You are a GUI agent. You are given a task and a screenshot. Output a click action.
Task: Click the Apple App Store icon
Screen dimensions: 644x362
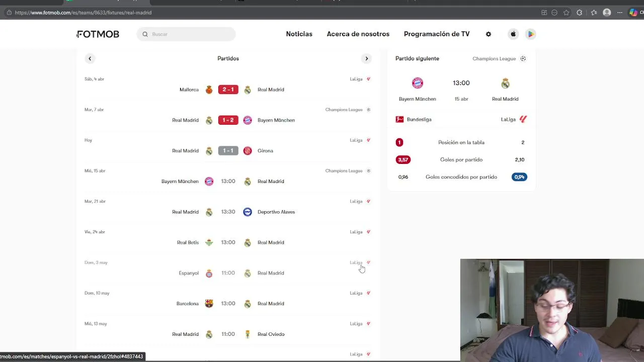pos(513,34)
